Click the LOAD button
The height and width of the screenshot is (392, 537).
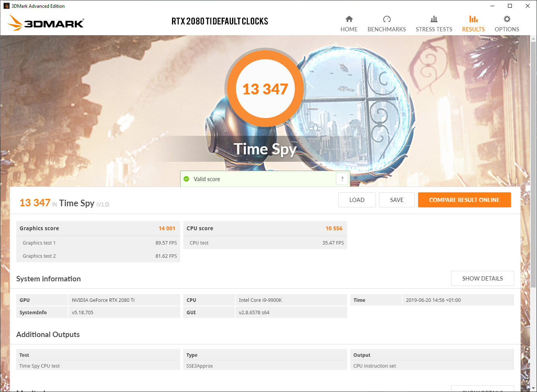[x=357, y=200]
